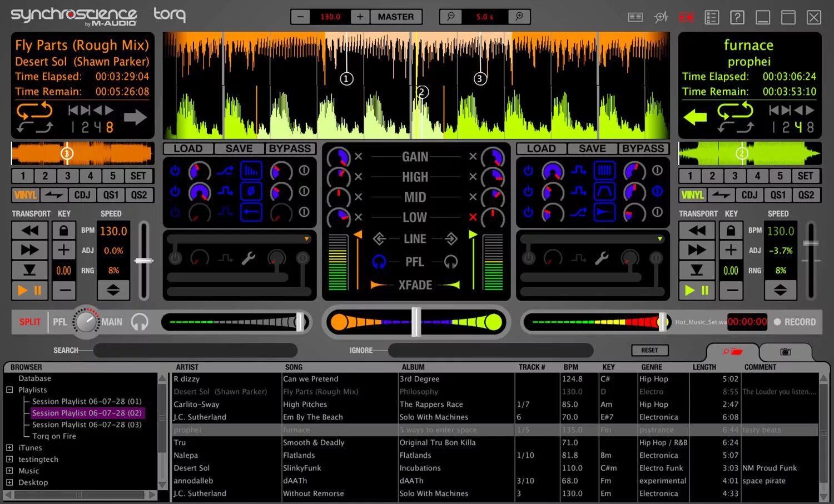Click the loop in/out arrows icon on left deck
Screen dimensions: 834x504
click(x=34, y=127)
